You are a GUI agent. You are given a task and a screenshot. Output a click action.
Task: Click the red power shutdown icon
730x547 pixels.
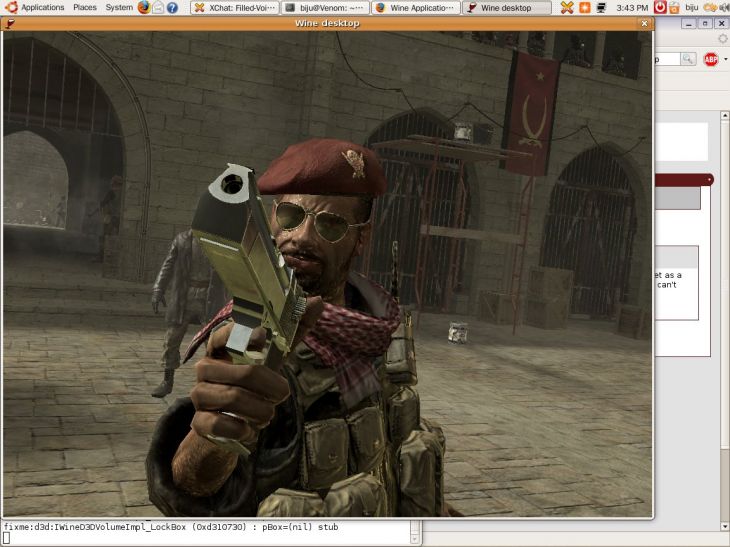[661, 7]
